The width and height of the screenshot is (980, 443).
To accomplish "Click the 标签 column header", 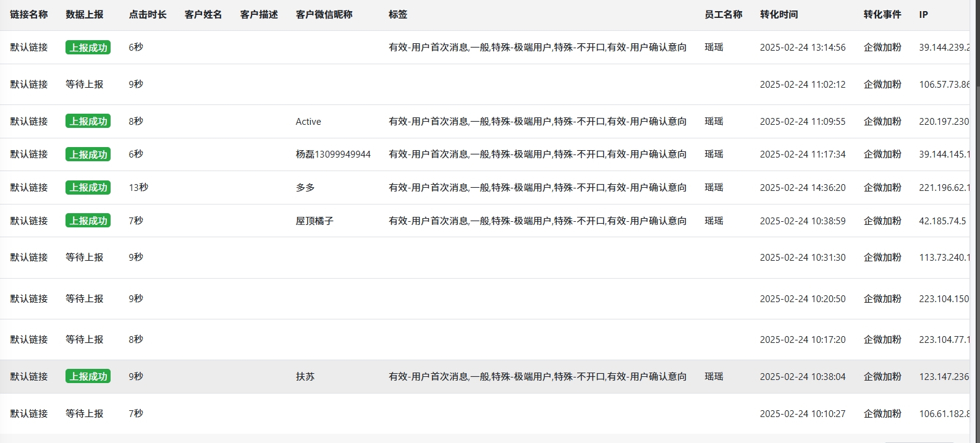I will [x=398, y=14].
